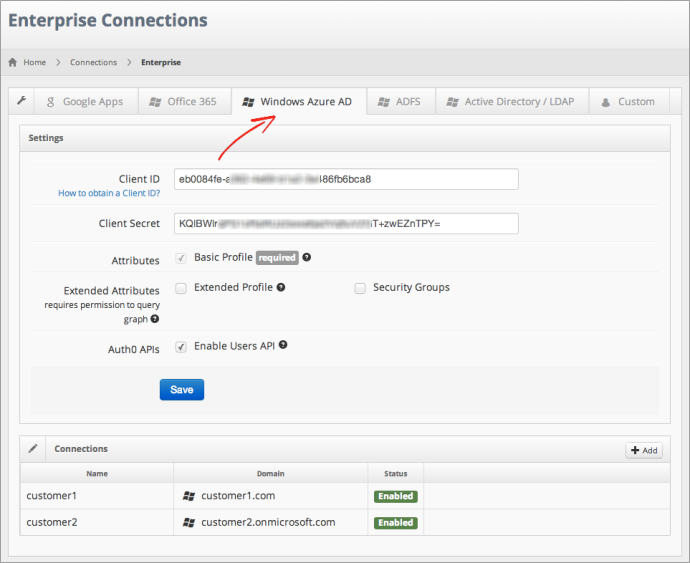
Task: Click the customer1.com domain text
Action: click(238, 496)
